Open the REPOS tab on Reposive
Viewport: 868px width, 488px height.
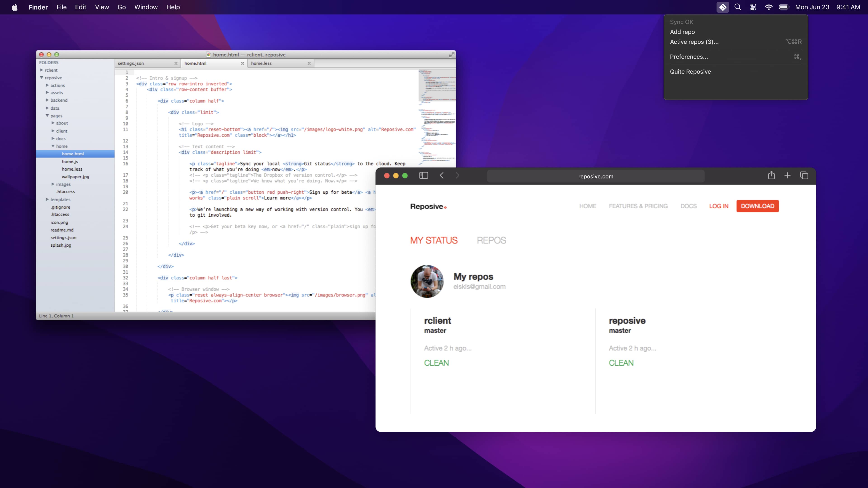click(491, 240)
